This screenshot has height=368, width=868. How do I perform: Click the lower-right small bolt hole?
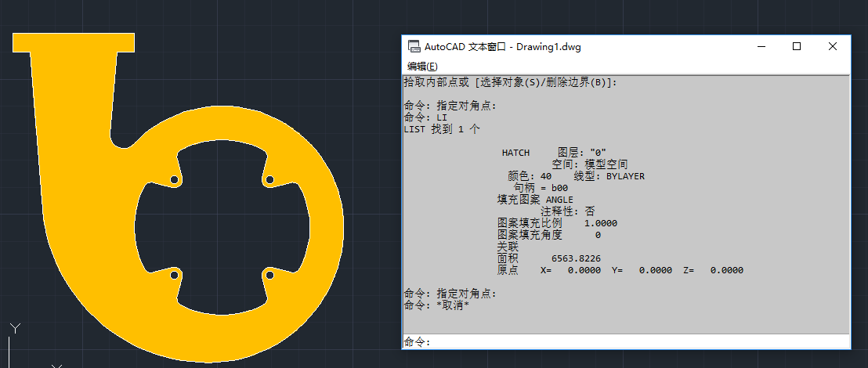pos(269,274)
